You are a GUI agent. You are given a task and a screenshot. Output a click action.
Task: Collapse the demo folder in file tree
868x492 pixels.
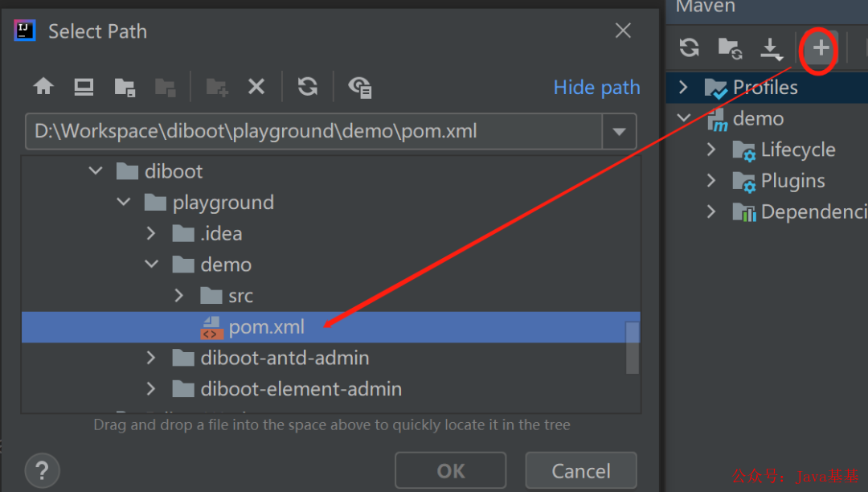pos(152,264)
